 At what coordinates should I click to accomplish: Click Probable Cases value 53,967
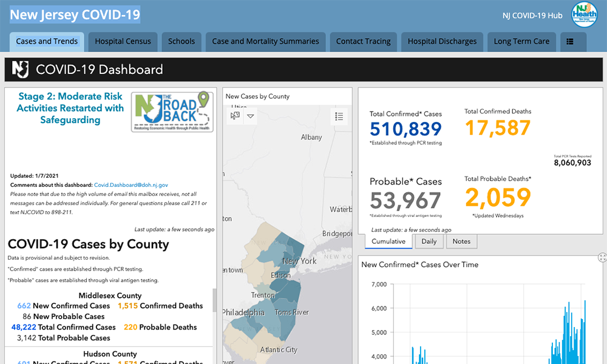point(405,200)
